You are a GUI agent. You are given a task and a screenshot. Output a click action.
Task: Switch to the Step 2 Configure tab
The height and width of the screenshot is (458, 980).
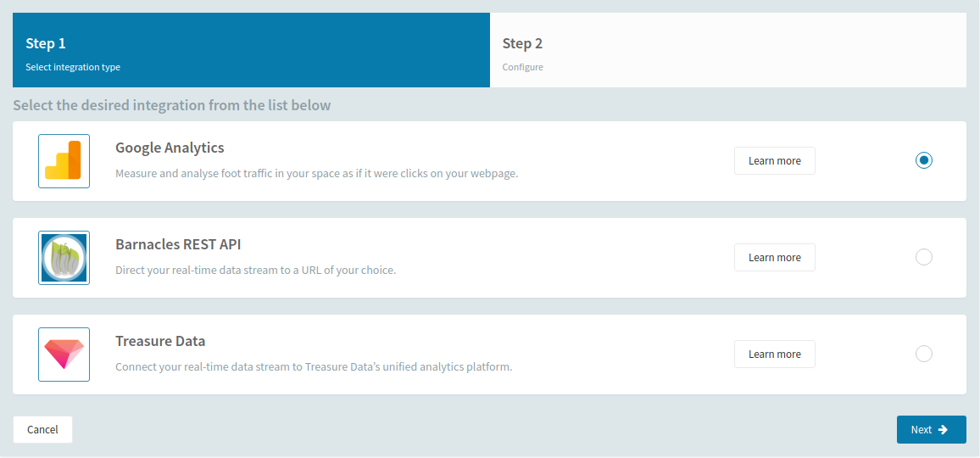[x=728, y=50]
